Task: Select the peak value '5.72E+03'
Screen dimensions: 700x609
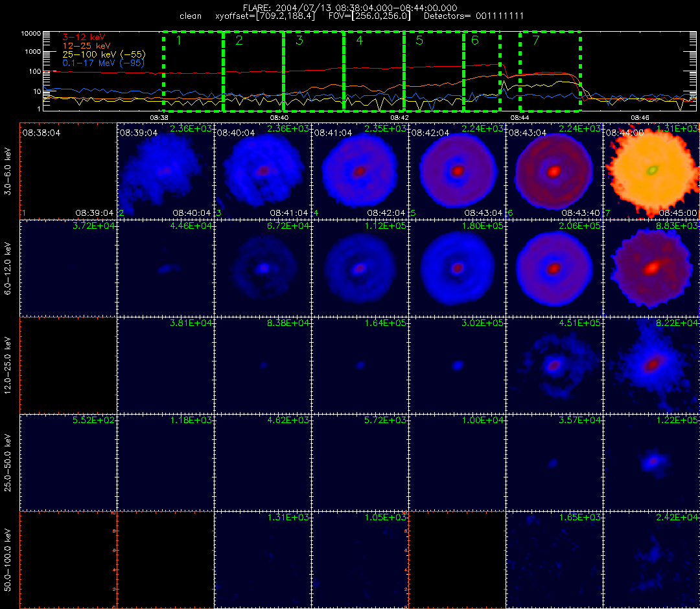Action: point(385,420)
